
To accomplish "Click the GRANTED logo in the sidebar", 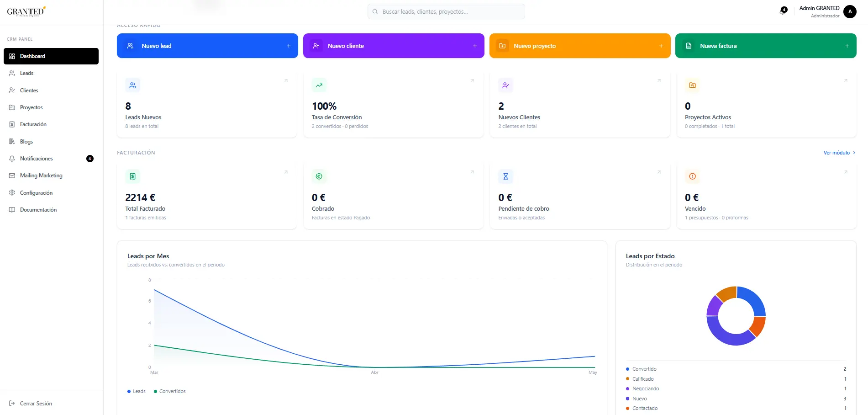I will pos(26,11).
